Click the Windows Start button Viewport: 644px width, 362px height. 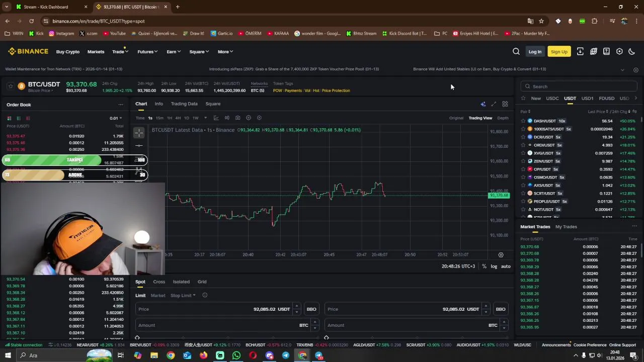8,355
